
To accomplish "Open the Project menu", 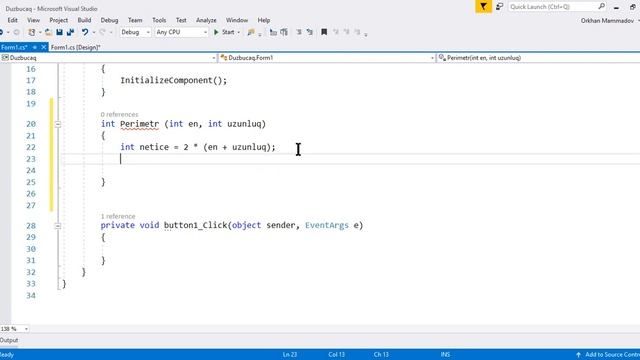I will click(x=59, y=20).
